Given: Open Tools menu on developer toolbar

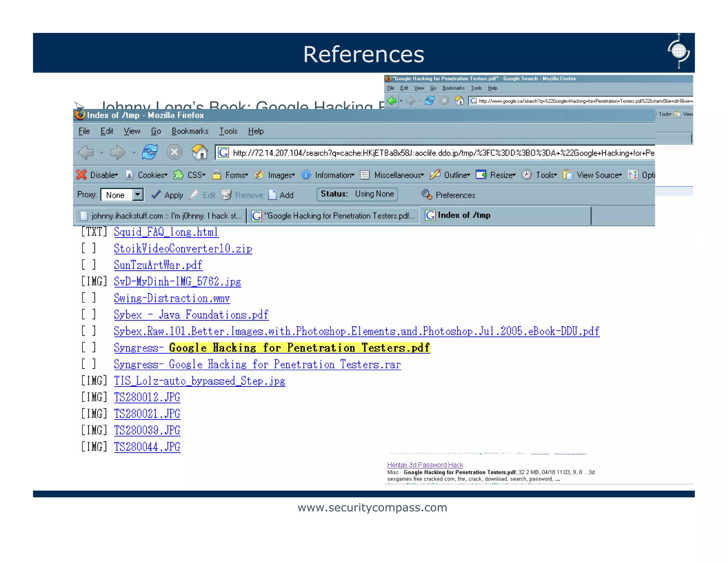Looking at the screenshot, I should [x=539, y=175].
